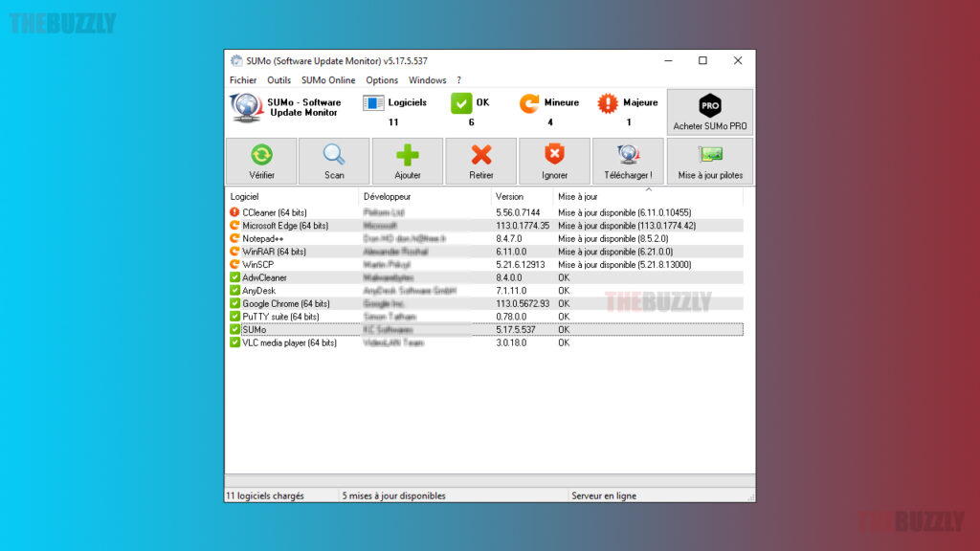
Task: Minimize the SUMo window
Action: [x=668, y=60]
